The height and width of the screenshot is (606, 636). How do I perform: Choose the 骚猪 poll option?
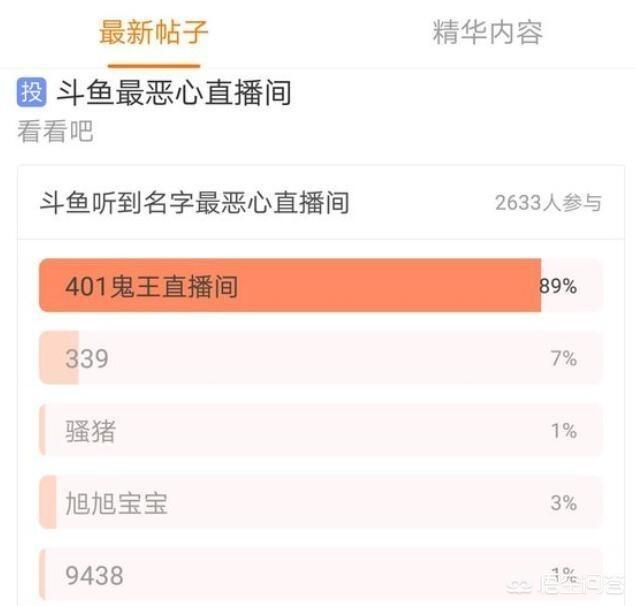(320, 430)
